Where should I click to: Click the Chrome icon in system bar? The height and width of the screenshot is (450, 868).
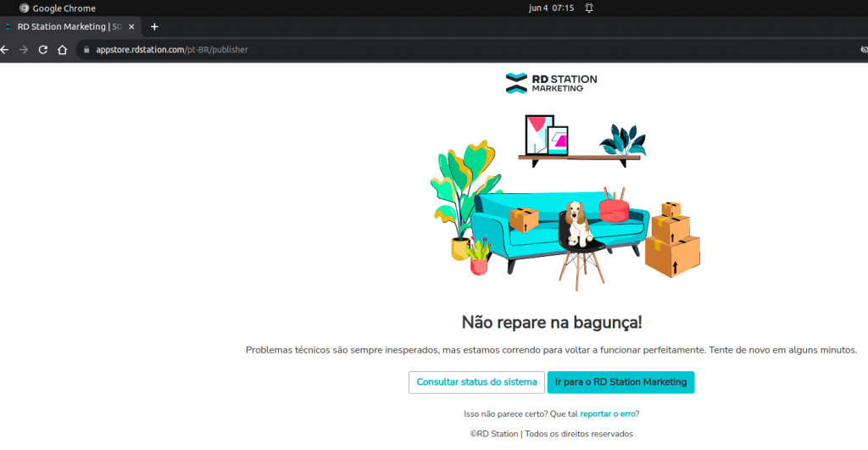[24, 8]
